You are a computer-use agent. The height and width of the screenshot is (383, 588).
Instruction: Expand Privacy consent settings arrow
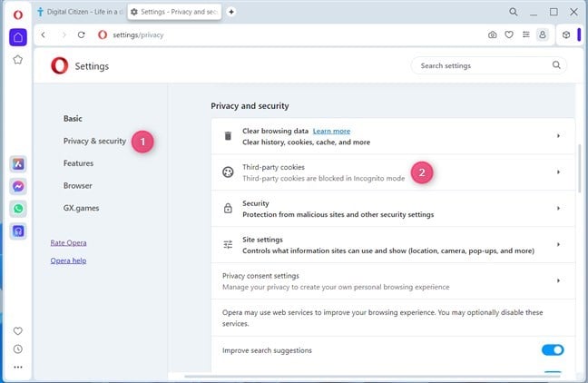[558, 280]
